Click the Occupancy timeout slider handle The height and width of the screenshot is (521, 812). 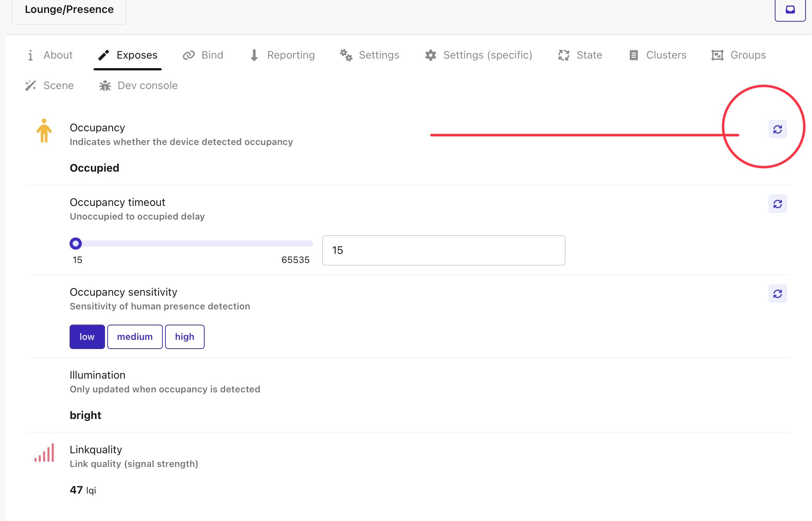coord(76,244)
